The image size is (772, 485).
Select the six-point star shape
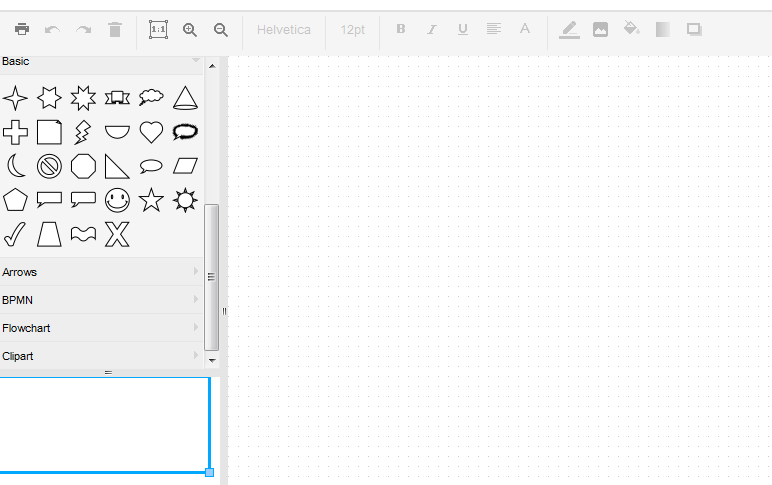[x=49, y=98]
